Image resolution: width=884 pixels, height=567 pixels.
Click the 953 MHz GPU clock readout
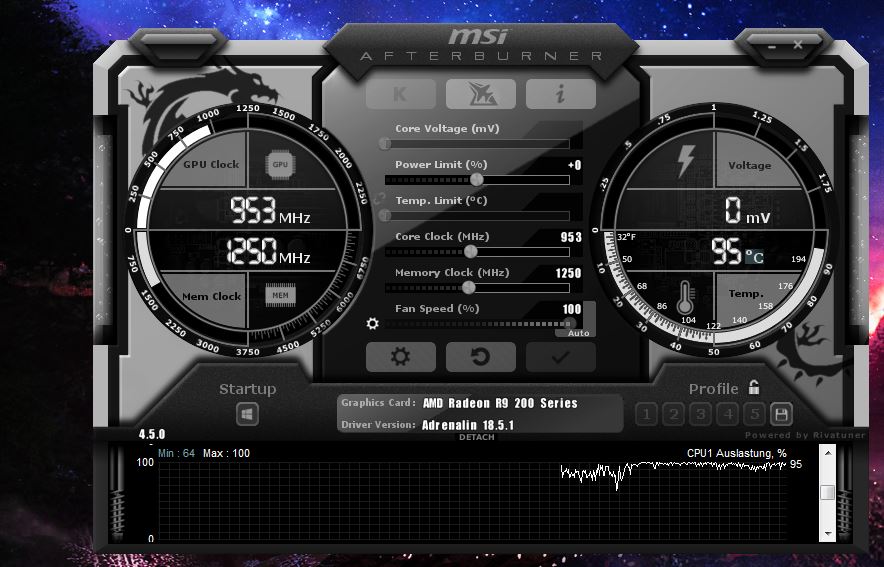click(x=269, y=210)
